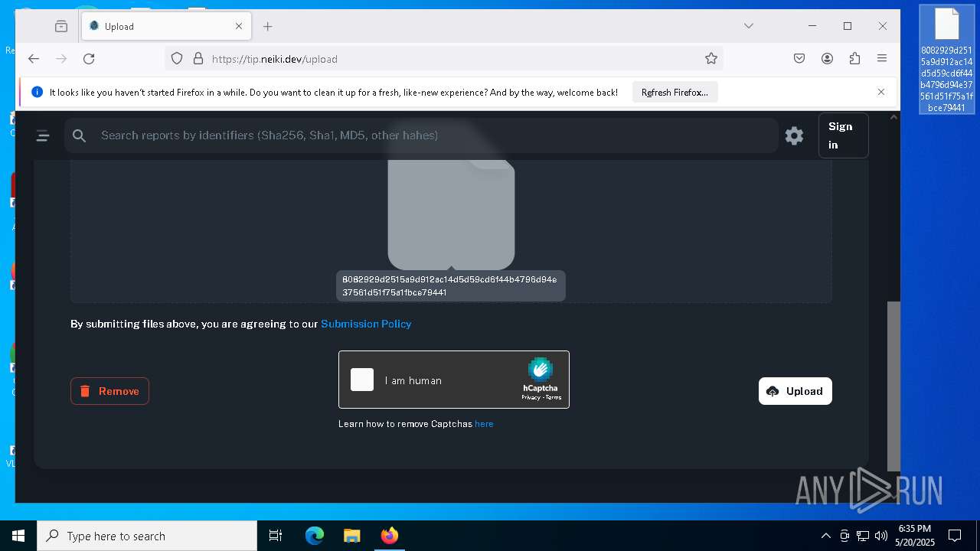Open the Firefox account icon
Viewport: 980px width, 551px height.
(827, 59)
